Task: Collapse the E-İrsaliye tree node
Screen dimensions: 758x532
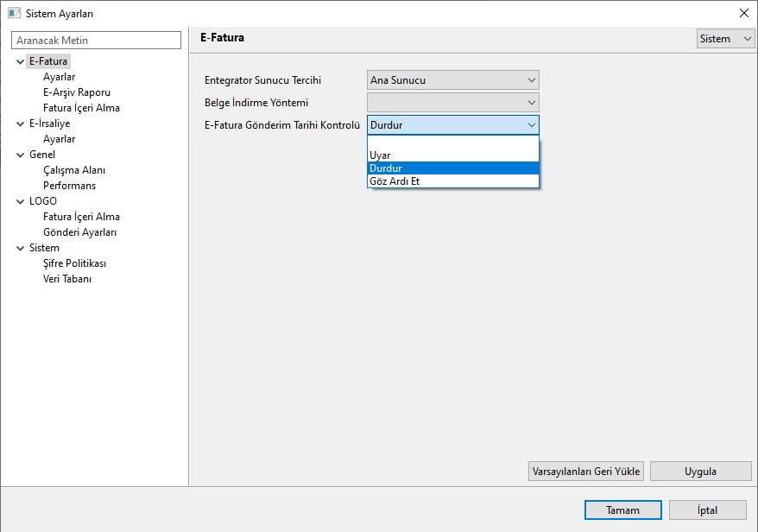Action: tap(20, 123)
